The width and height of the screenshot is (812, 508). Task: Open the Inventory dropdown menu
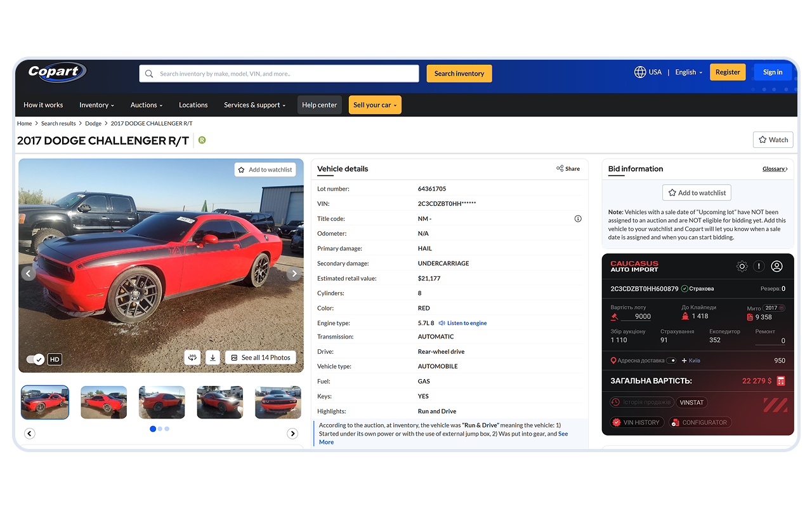point(96,105)
